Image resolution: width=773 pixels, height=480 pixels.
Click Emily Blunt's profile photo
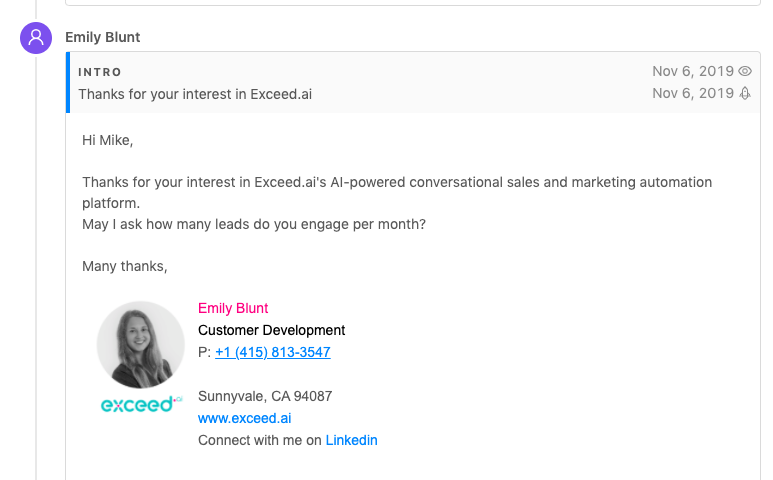[140, 345]
